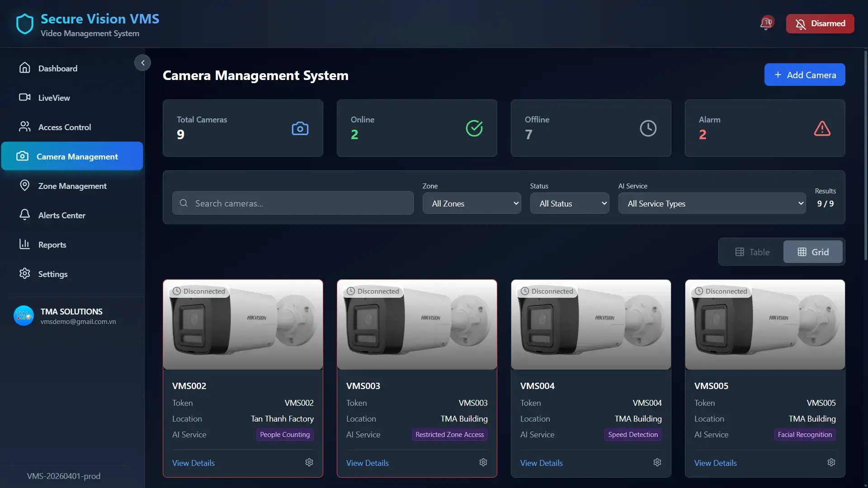Click the Access Control people icon
The image size is (868, 488).
pyautogui.click(x=25, y=127)
